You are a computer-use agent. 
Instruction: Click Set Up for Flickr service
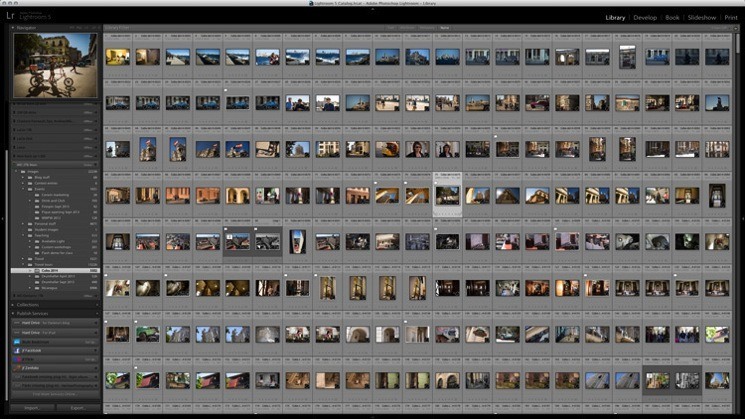click(91, 360)
